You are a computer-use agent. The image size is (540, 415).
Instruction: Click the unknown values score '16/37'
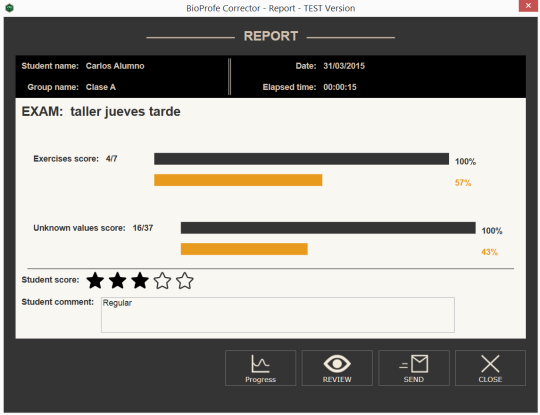click(x=143, y=228)
